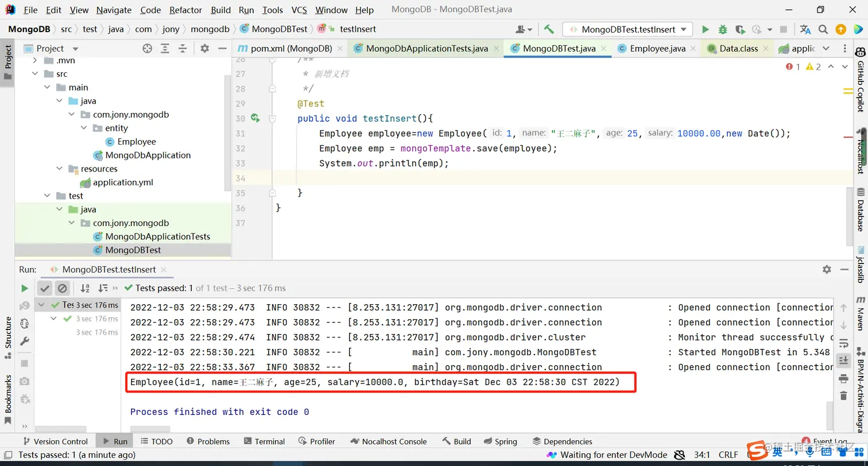Run with coverage from the toolbar
The width and height of the screenshot is (868, 466).
[x=740, y=29]
